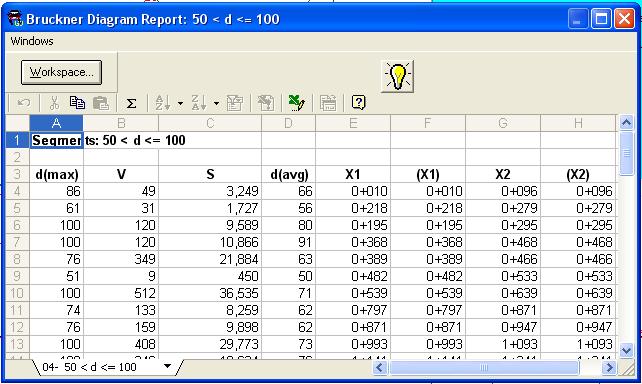Click the vertical scrollbar up arrow

coord(626,122)
